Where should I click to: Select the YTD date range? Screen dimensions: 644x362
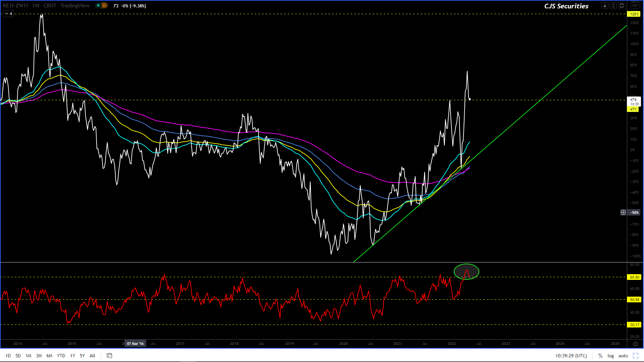(61, 356)
